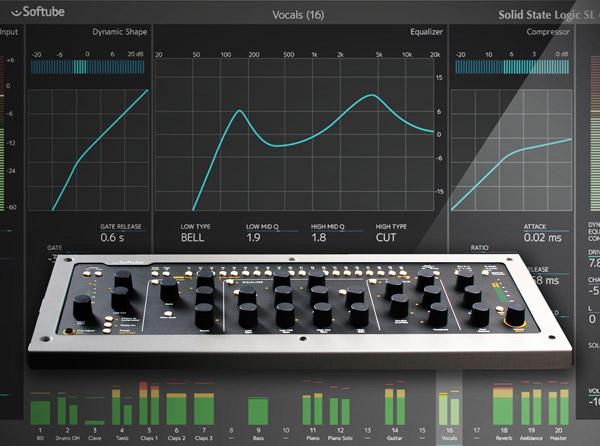Screen dimensions: 600x446
Task: Click the Ratio parameter label
Action: pos(479,247)
